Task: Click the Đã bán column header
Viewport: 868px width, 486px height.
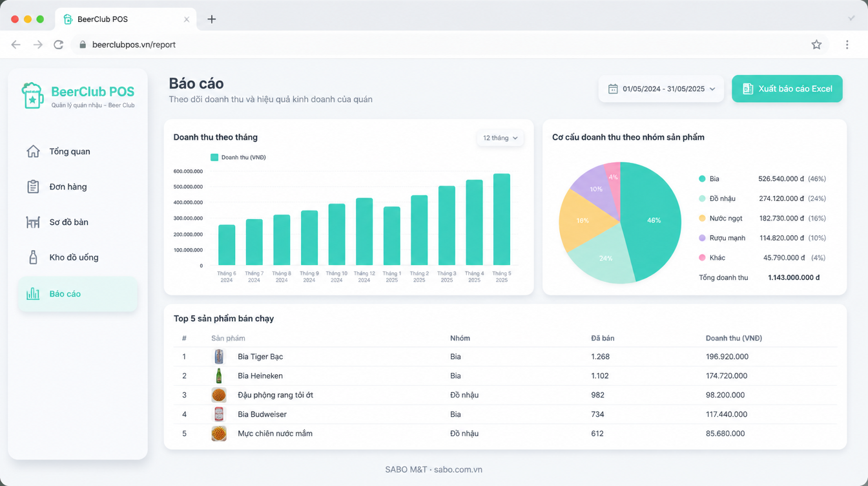Action: pyautogui.click(x=603, y=338)
